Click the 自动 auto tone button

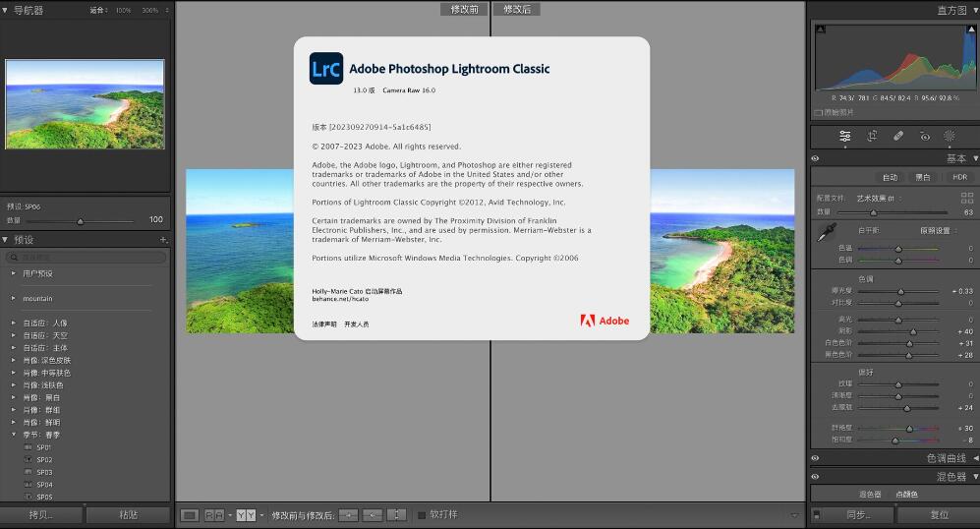(890, 177)
